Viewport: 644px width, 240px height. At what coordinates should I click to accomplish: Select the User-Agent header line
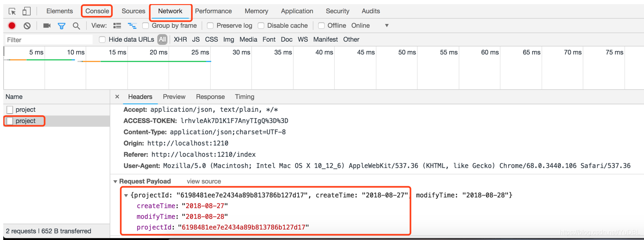(x=377, y=166)
